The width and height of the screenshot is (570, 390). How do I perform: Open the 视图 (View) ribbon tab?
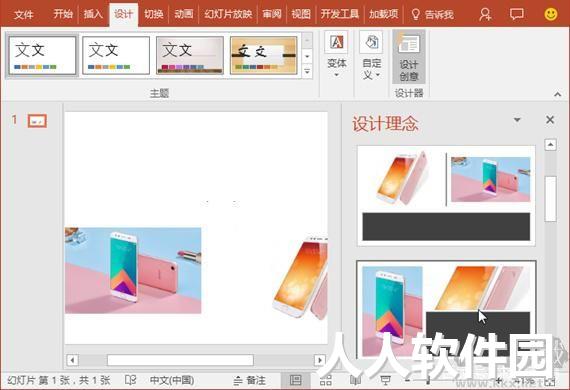click(x=301, y=15)
